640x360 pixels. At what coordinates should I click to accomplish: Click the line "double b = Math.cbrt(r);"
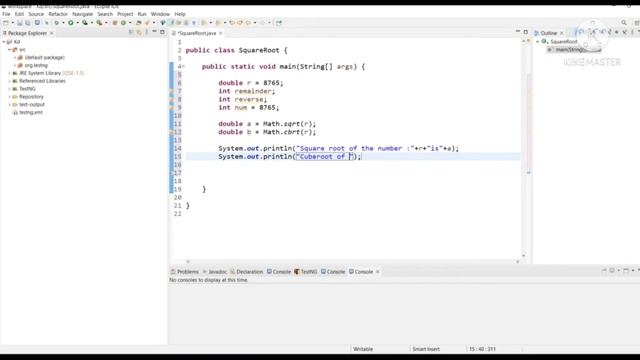[267, 132]
